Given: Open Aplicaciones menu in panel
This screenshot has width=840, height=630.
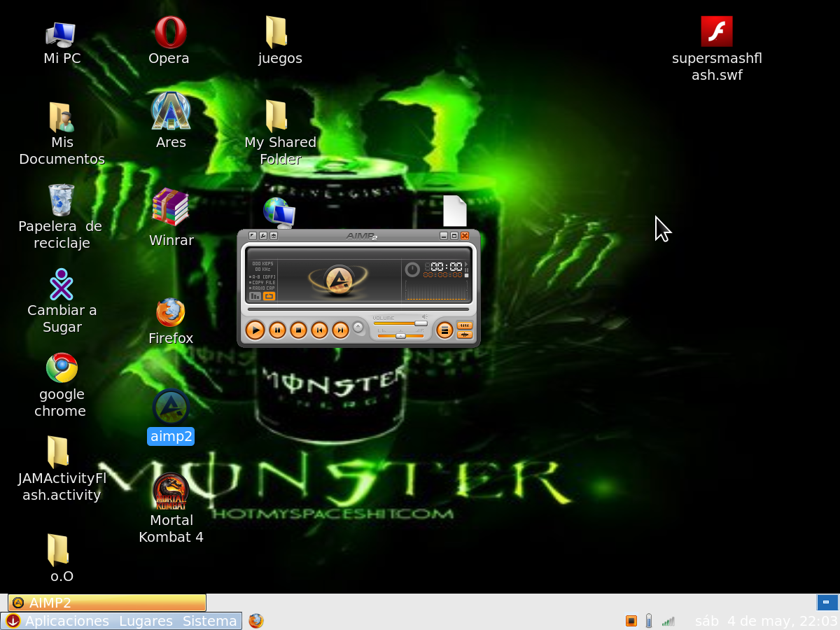Looking at the screenshot, I should pyautogui.click(x=66, y=621).
